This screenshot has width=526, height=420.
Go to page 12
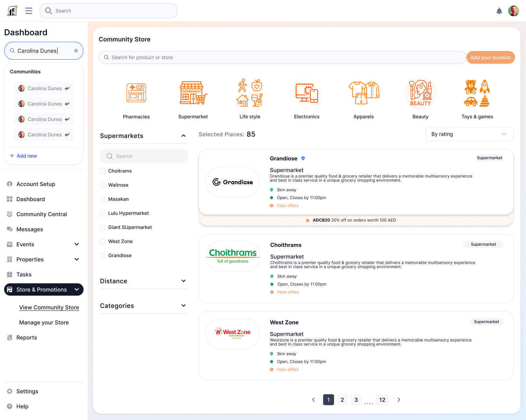(x=382, y=400)
